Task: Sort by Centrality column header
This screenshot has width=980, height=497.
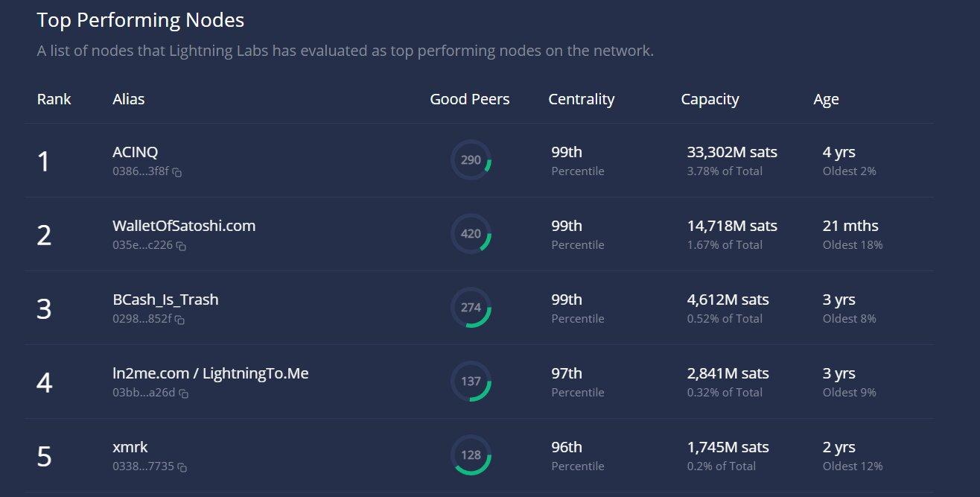Action: click(x=582, y=99)
